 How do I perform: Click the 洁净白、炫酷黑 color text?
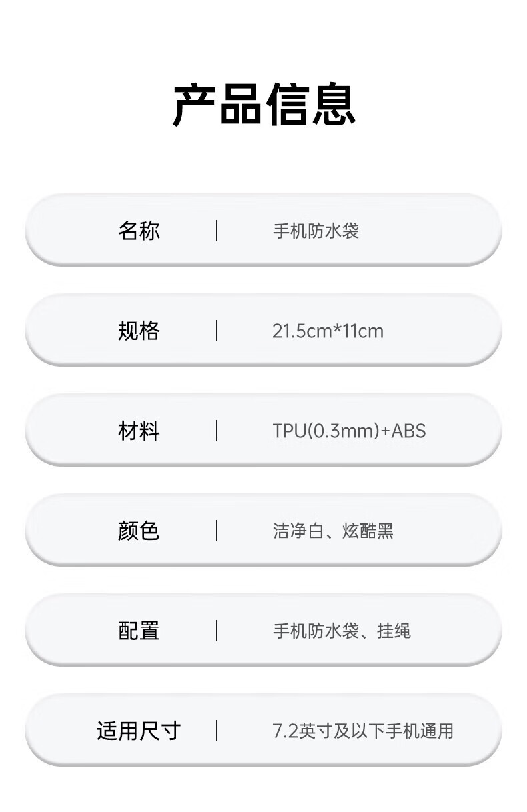(332, 531)
